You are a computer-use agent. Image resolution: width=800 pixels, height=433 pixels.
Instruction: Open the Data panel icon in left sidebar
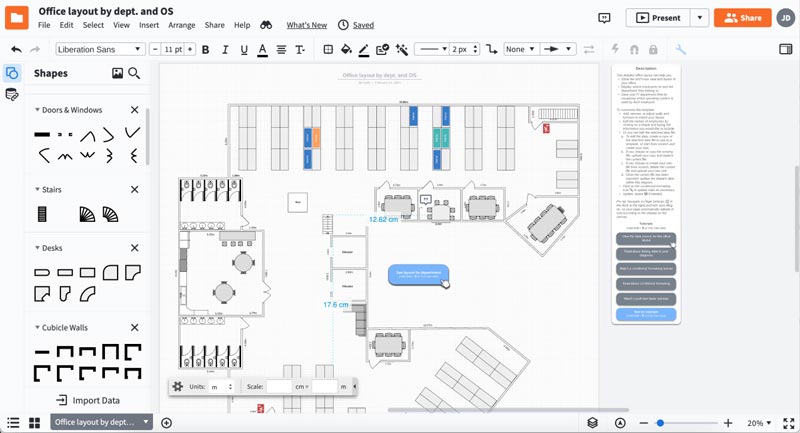tap(12, 95)
